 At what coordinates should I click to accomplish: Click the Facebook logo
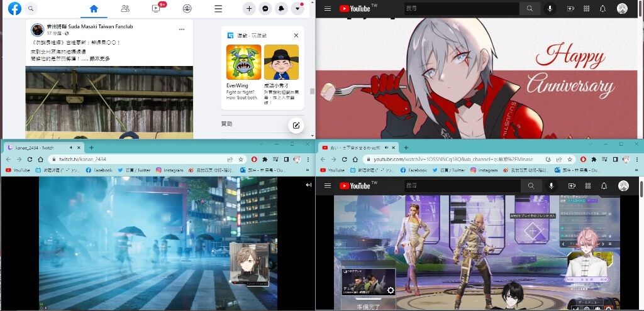15,8
